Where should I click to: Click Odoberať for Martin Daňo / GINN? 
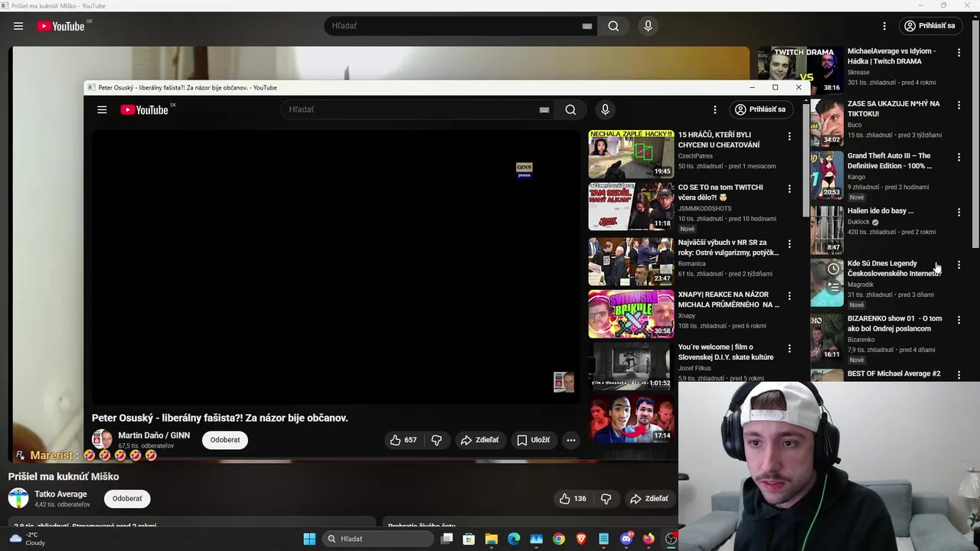(x=225, y=440)
